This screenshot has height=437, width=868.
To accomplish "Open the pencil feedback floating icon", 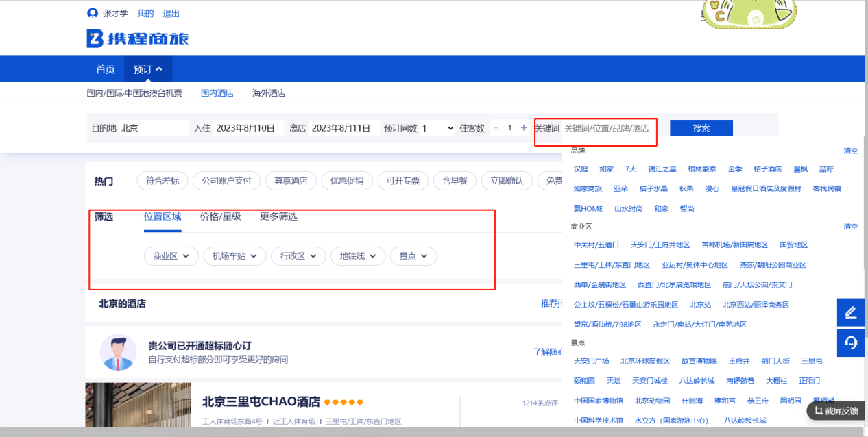I will pyautogui.click(x=851, y=312).
